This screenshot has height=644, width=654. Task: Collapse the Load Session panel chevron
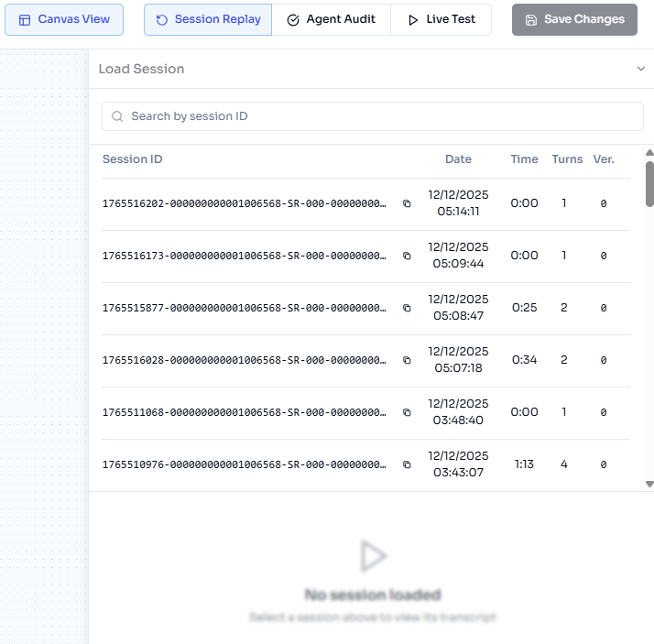pyautogui.click(x=641, y=69)
